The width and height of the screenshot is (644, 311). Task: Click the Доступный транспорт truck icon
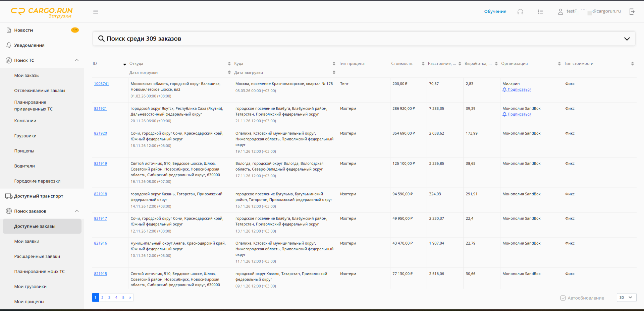pyautogui.click(x=9, y=196)
